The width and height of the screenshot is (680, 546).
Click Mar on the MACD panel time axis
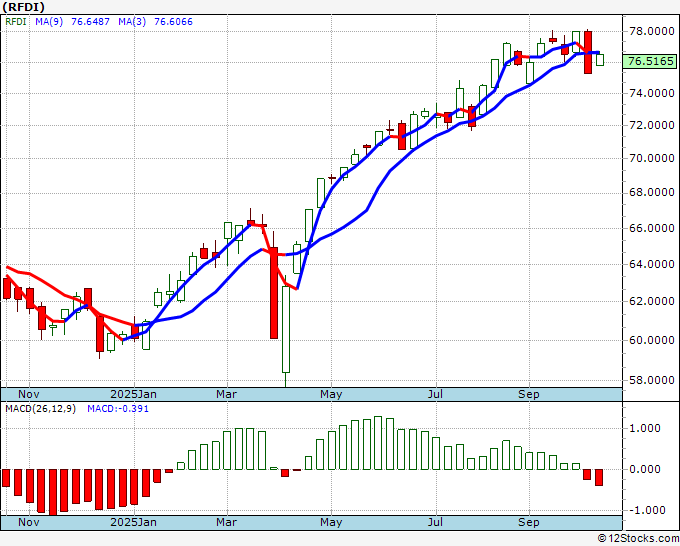click(x=226, y=522)
